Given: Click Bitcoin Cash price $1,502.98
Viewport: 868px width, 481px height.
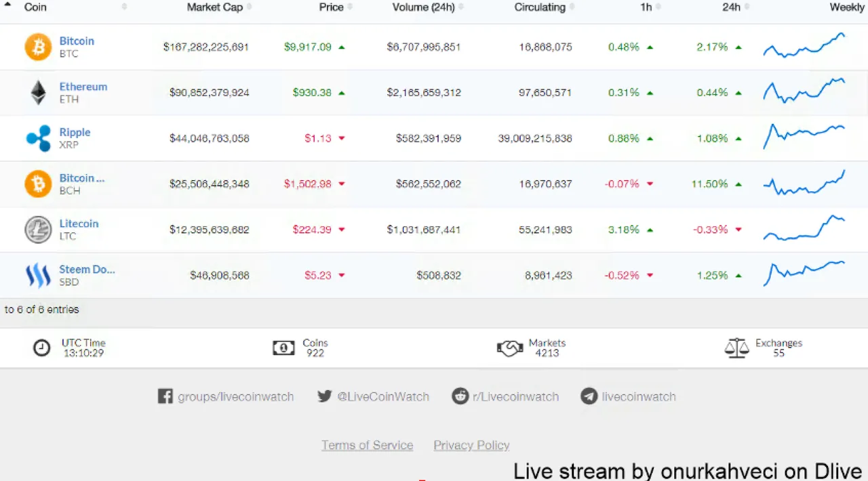Looking at the screenshot, I should click(308, 184).
